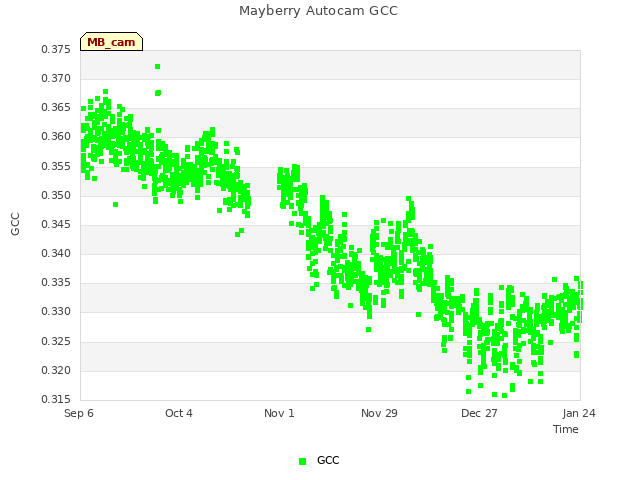Click the 0.340 y-axis label
The image size is (640, 480).
[56, 253]
